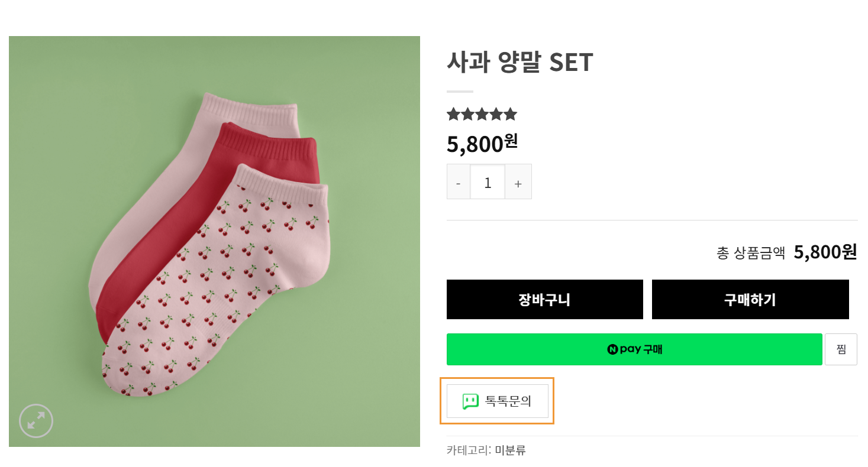Click the middle star of the rating
The image size is (868, 467).
tap(482, 114)
